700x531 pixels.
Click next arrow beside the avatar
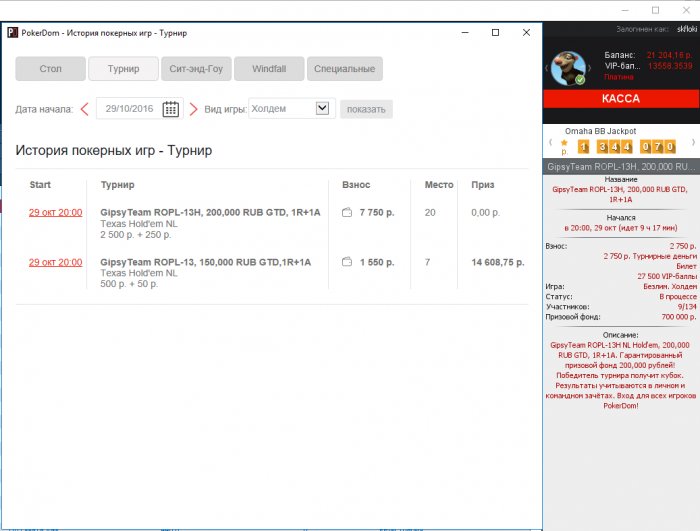point(592,69)
